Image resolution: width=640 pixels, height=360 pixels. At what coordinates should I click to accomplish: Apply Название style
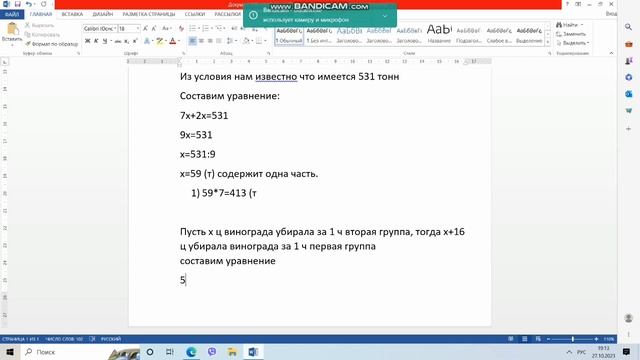pos(439,34)
